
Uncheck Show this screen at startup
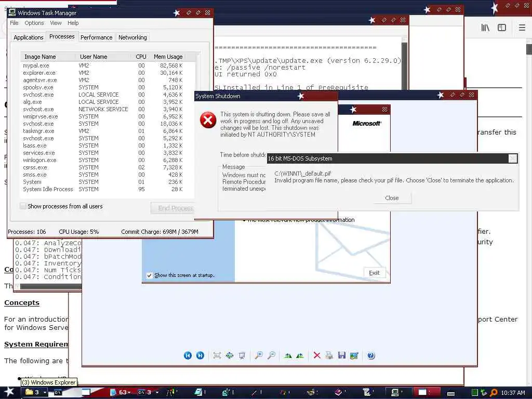point(149,275)
